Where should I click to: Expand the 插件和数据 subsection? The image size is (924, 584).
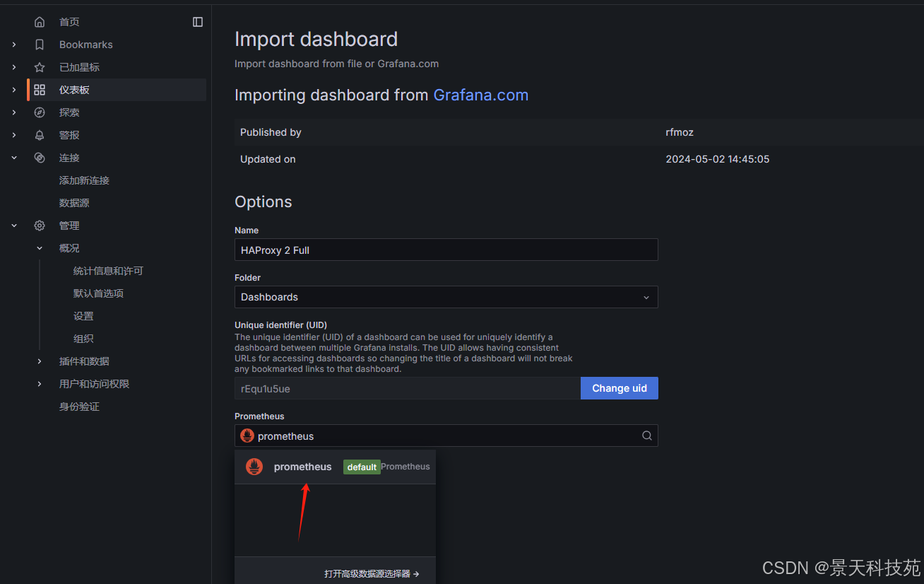point(40,361)
